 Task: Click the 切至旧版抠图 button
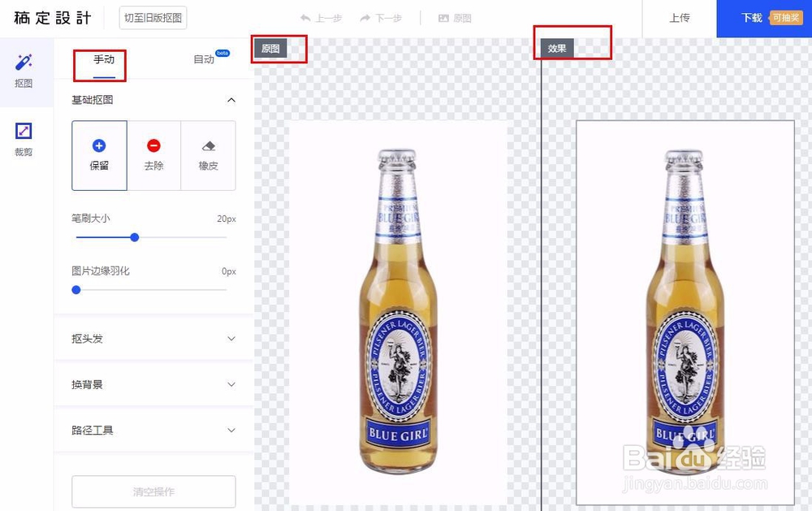[x=153, y=18]
